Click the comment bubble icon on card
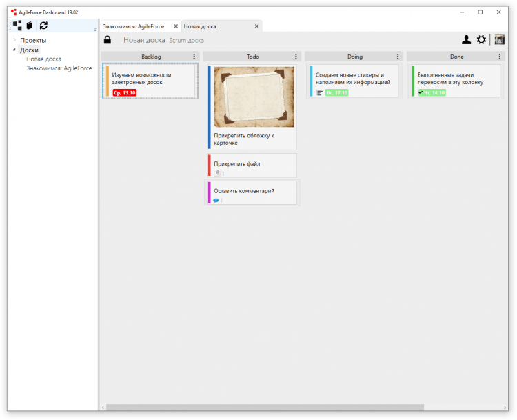Screen dimensions: 517x420 point(216,200)
